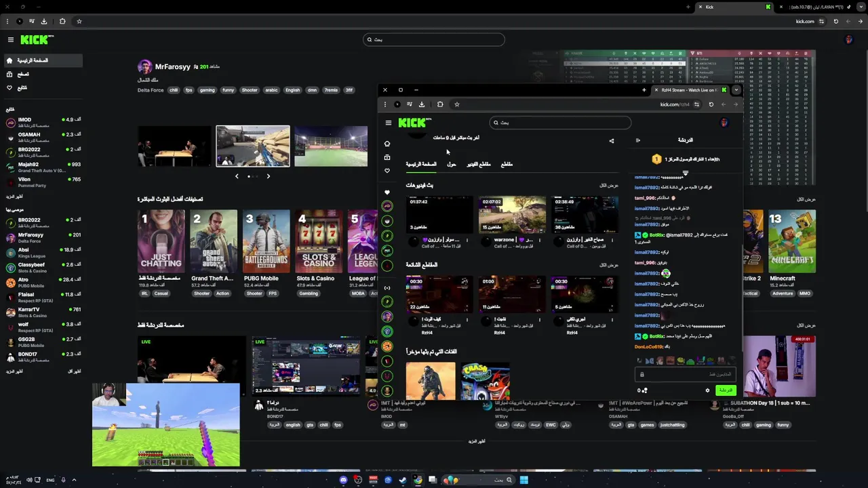Select the arabic tag under MrFarosyy
Viewport: 868px width, 488px height.
[271, 90]
